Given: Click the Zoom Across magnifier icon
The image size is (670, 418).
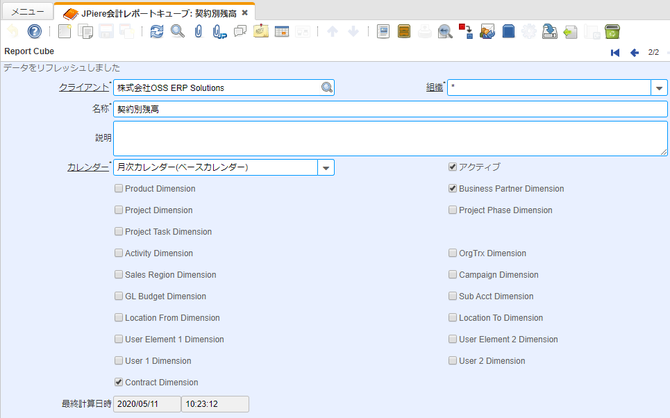Looking at the screenshot, I should pos(445,31).
